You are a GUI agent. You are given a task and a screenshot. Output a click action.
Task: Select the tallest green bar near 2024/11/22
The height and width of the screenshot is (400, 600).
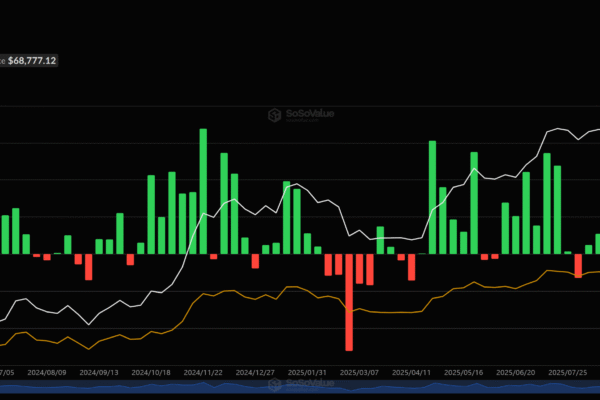[203, 191]
